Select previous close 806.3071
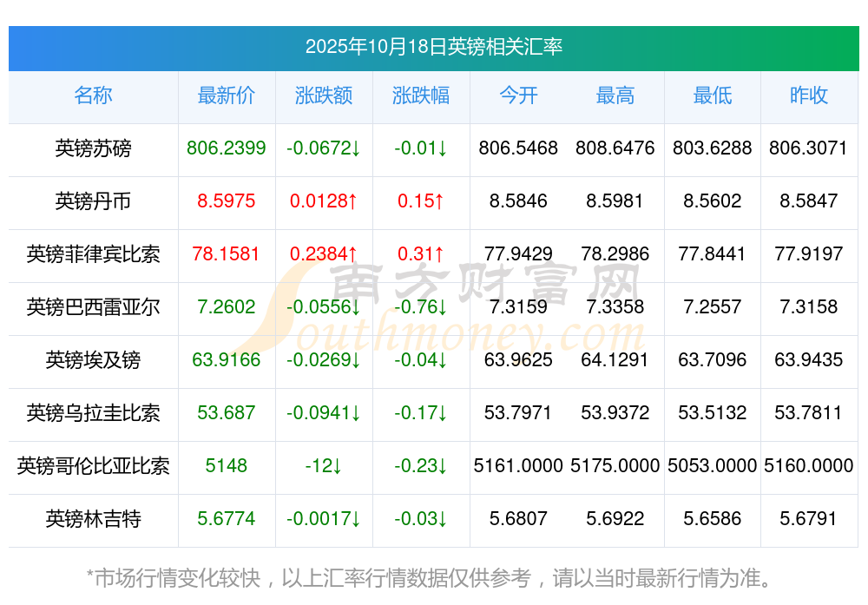 tap(808, 148)
